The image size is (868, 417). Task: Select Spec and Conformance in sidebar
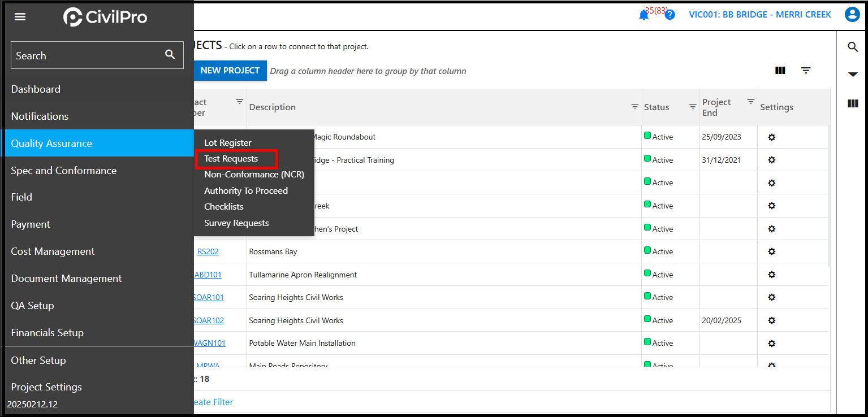click(x=64, y=171)
